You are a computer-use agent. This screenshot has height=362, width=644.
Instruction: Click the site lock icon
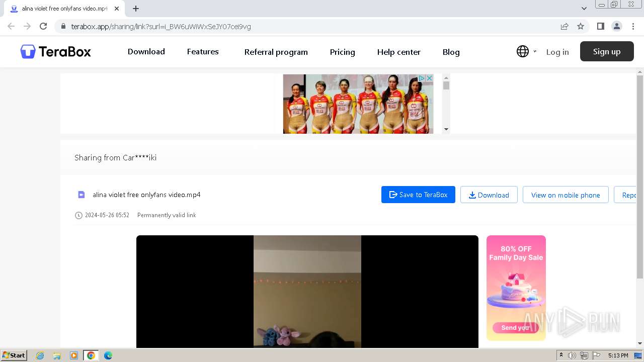63,26
